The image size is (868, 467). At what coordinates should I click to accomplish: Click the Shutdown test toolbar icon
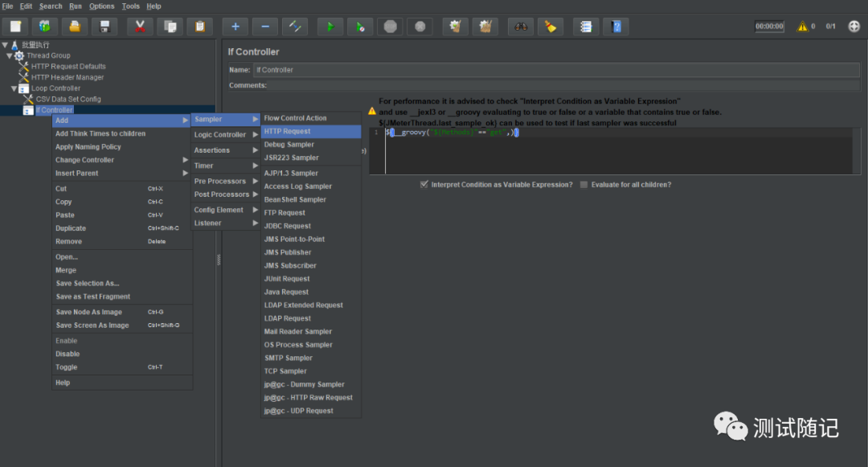(x=420, y=27)
